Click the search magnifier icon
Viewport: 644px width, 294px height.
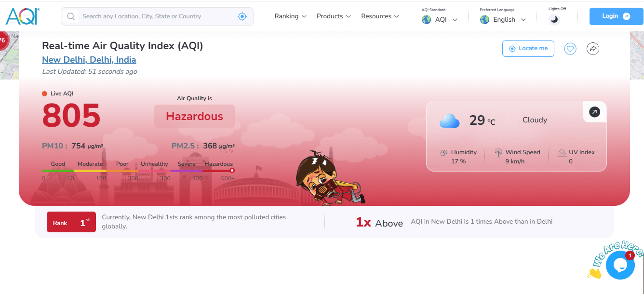pos(71,16)
